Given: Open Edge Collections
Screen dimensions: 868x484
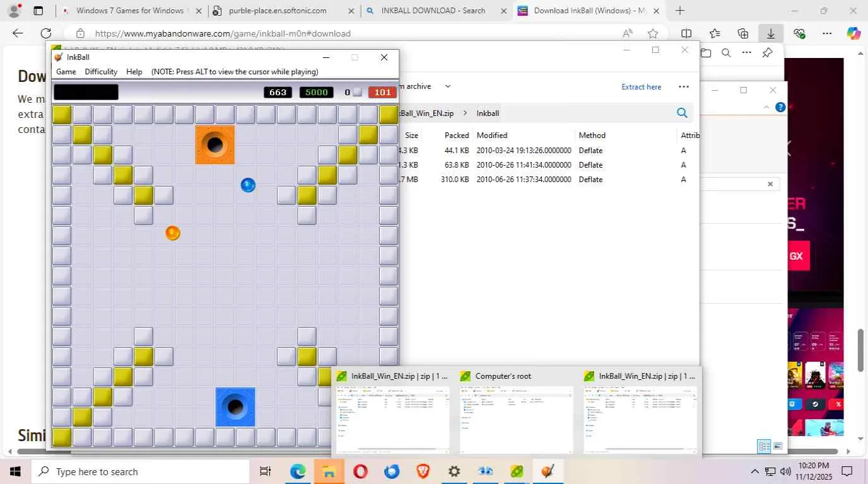Looking at the screenshot, I should (743, 33).
